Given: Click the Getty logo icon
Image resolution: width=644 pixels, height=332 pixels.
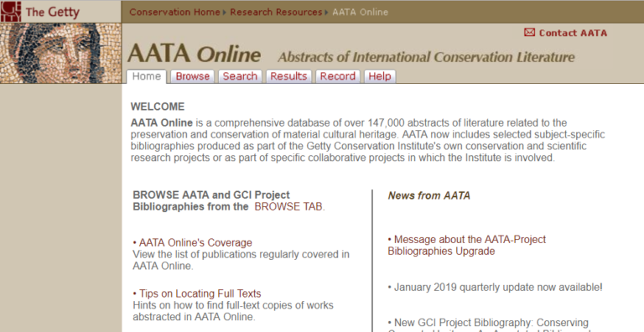Looking at the screenshot, I should point(11,12).
